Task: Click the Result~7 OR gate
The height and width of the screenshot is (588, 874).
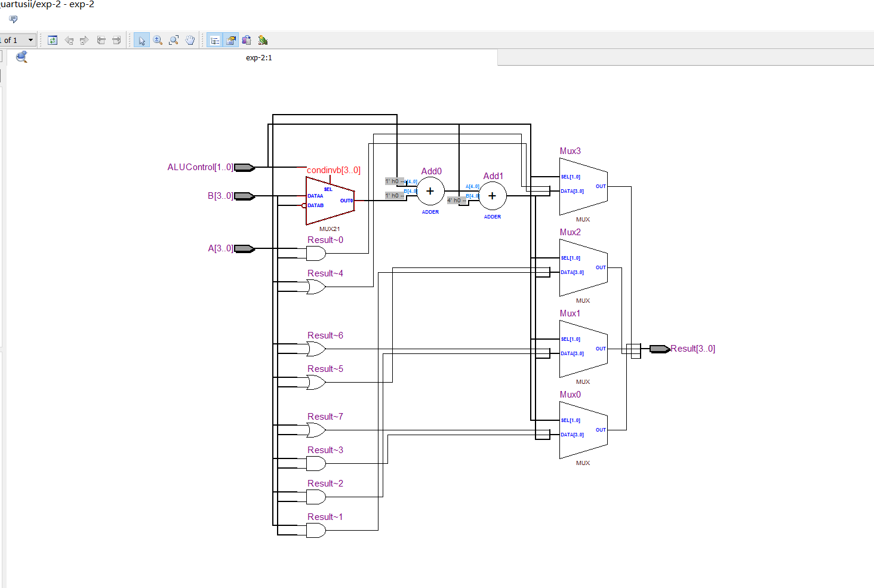Action: coord(316,430)
